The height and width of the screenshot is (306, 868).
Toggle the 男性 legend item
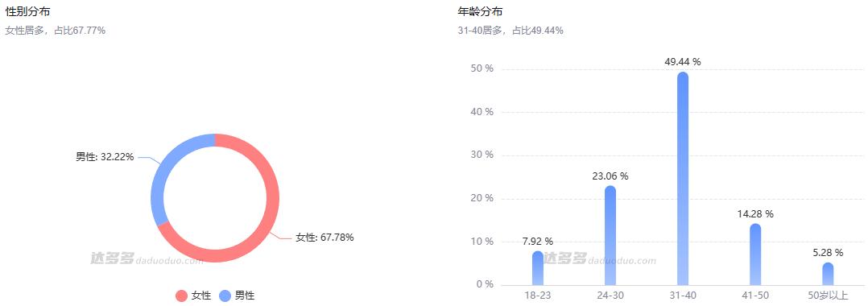[237, 296]
